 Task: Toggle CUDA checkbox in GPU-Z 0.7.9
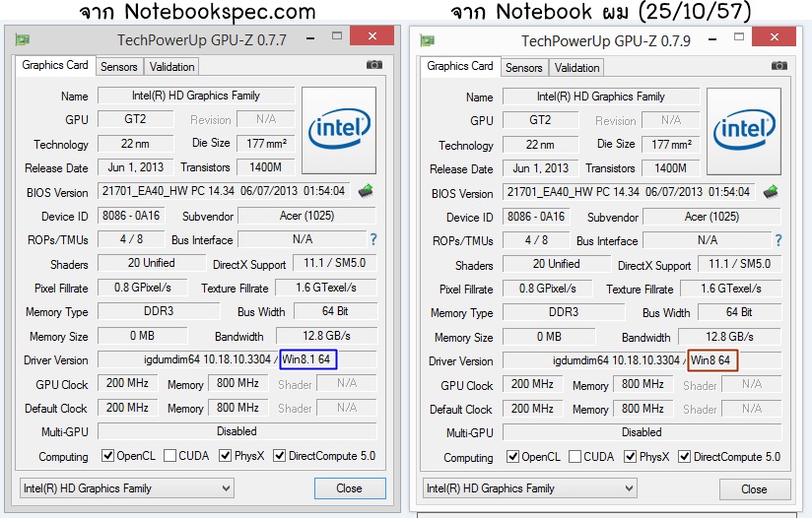575,456
